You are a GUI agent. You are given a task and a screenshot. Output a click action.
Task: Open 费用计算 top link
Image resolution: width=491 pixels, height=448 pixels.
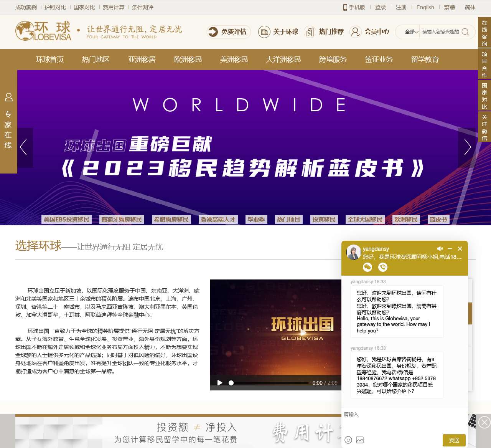point(114,7)
